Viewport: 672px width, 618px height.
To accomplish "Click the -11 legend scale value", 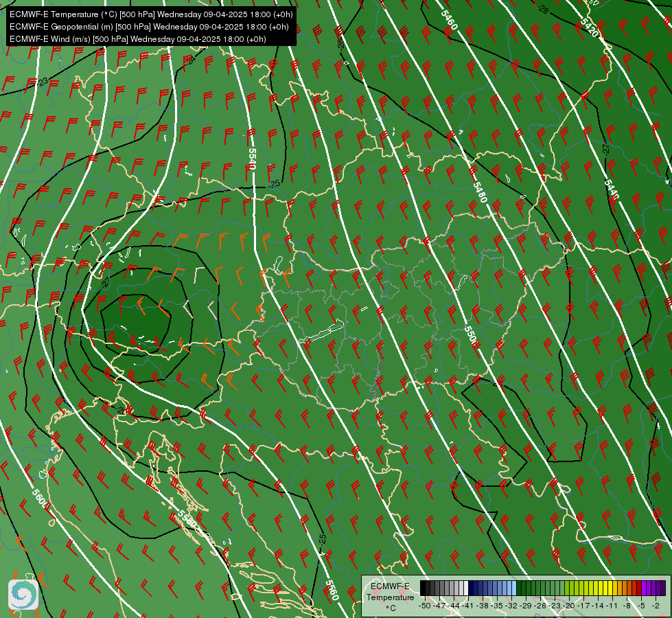I will tap(612, 606).
